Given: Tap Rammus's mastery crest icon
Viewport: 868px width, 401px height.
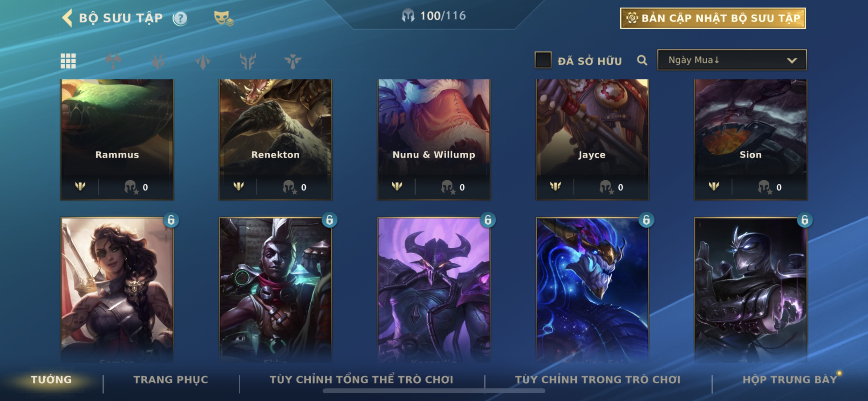Looking at the screenshot, I should [x=80, y=186].
